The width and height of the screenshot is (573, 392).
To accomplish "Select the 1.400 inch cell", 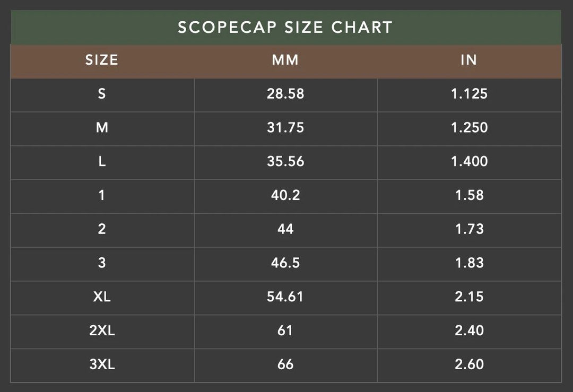I will click(x=469, y=162).
